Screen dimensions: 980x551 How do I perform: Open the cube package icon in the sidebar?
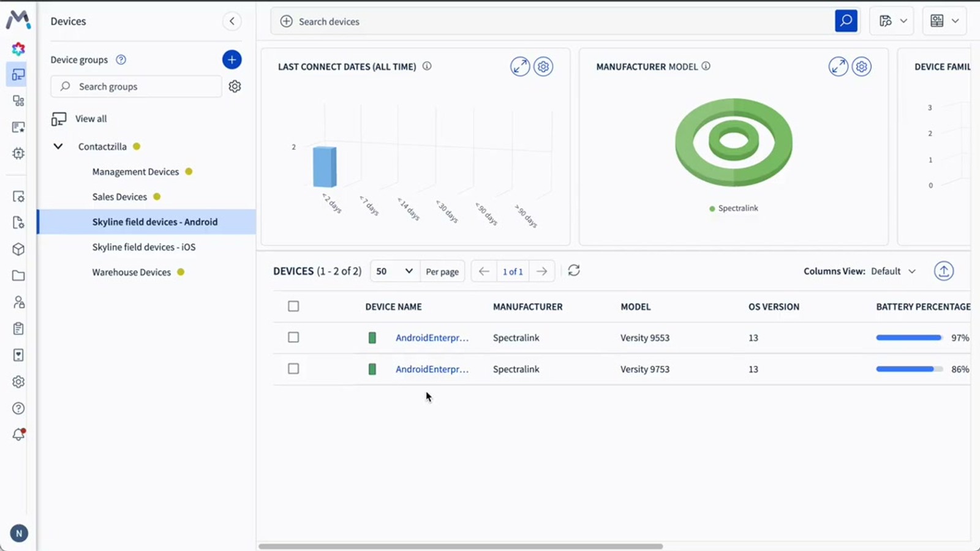click(18, 249)
